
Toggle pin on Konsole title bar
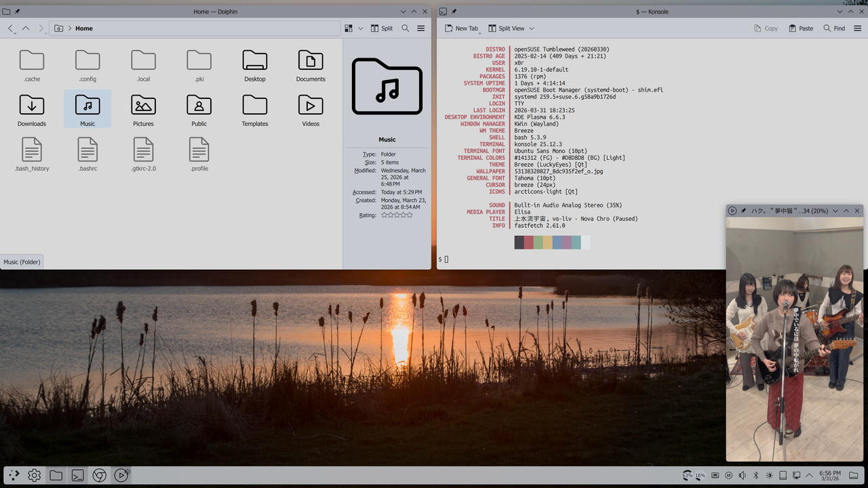click(x=454, y=12)
